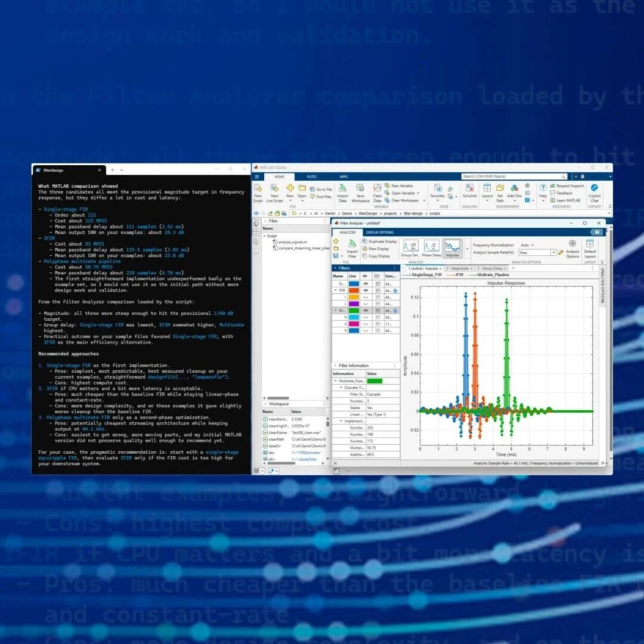The width and height of the screenshot is (644, 644).
Task: Show the hidden purple IFIR sub-stage
Action: [365, 304]
